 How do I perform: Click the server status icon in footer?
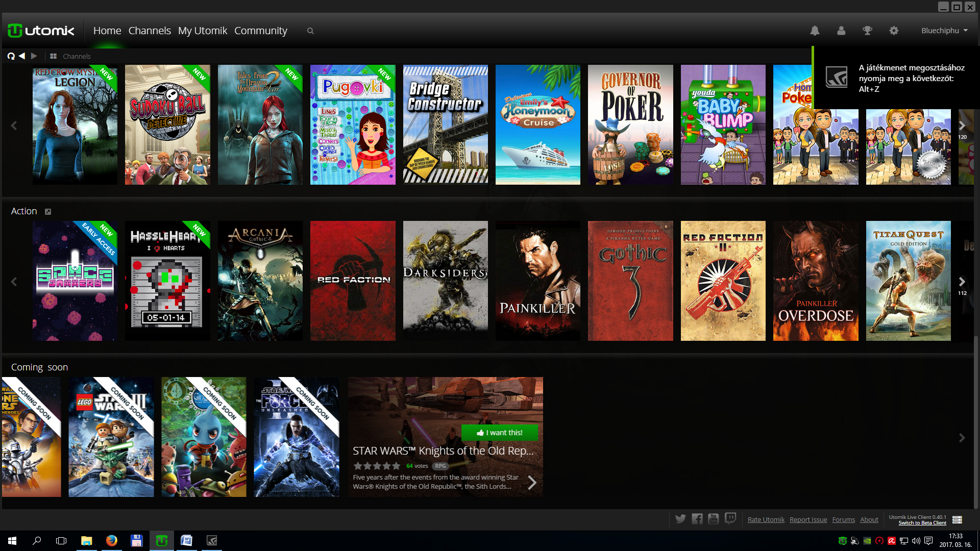[958, 519]
